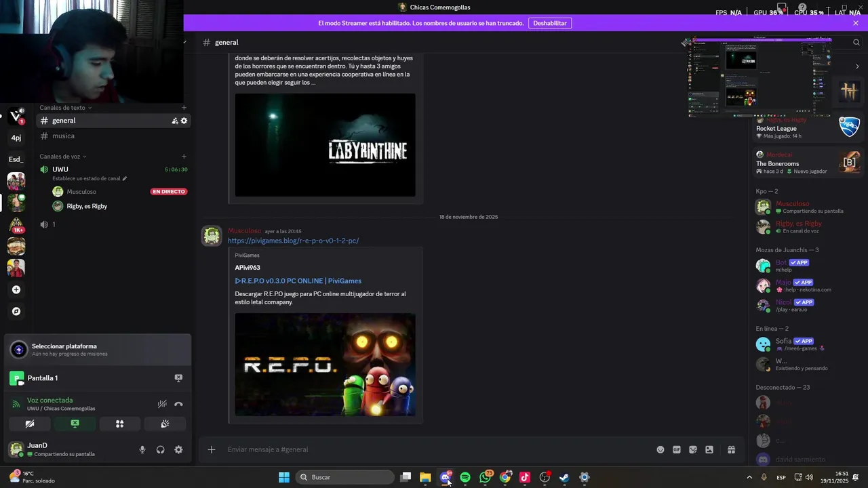Select the musica text channel
Image resolution: width=868 pixels, height=488 pixels.
click(x=113, y=136)
